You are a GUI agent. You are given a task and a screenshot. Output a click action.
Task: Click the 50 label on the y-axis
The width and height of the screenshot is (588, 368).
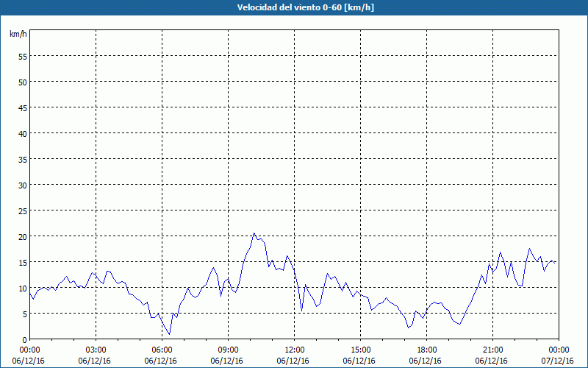tap(23, 82)
